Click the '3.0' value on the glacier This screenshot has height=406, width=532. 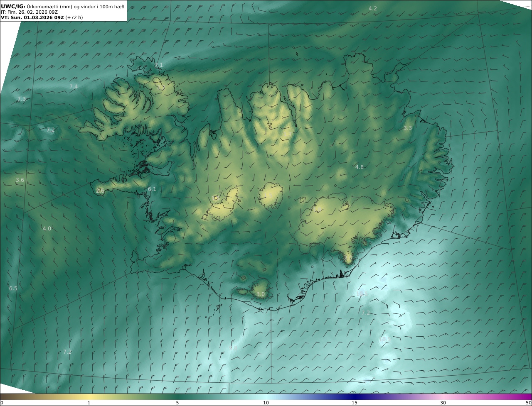point(260,294)
